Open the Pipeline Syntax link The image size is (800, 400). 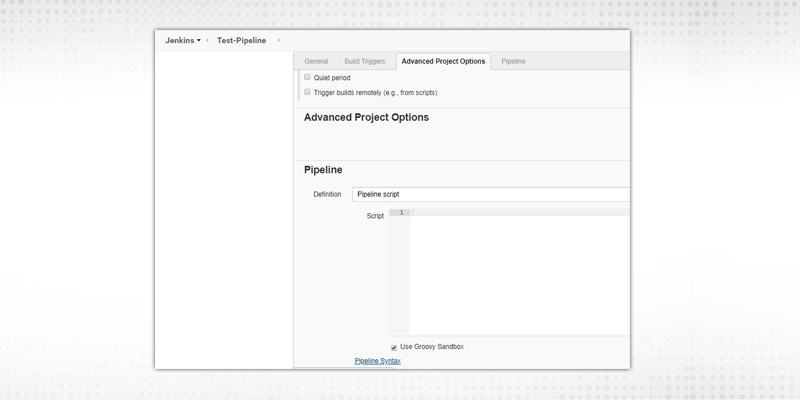point(377,361)
